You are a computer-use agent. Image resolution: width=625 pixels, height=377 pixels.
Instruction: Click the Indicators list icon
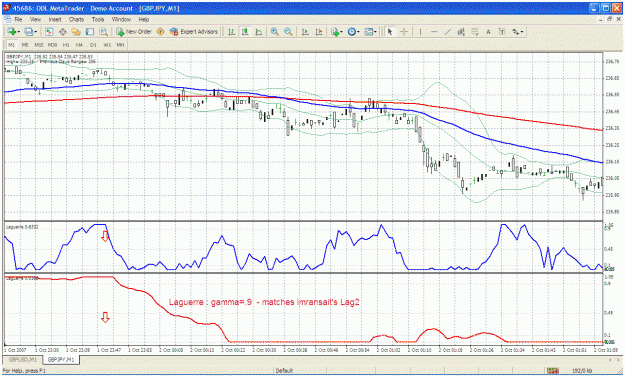pyautogui.click(x=335, y=32)
